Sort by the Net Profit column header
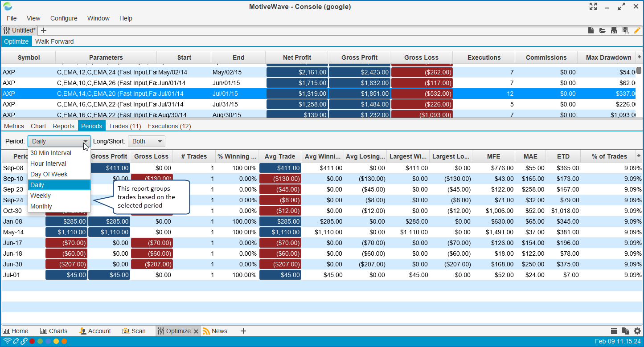Viewport: 644px width, 347px height. coord(297,57)
